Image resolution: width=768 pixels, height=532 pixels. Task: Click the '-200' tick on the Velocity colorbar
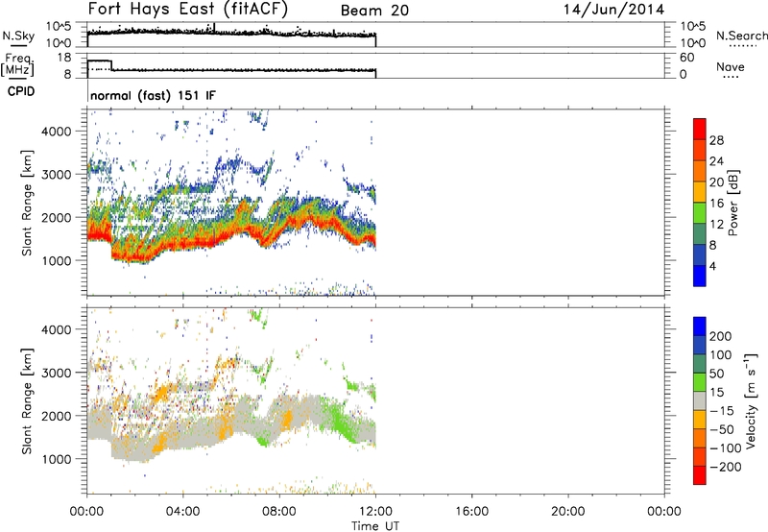tap(726, 467)
